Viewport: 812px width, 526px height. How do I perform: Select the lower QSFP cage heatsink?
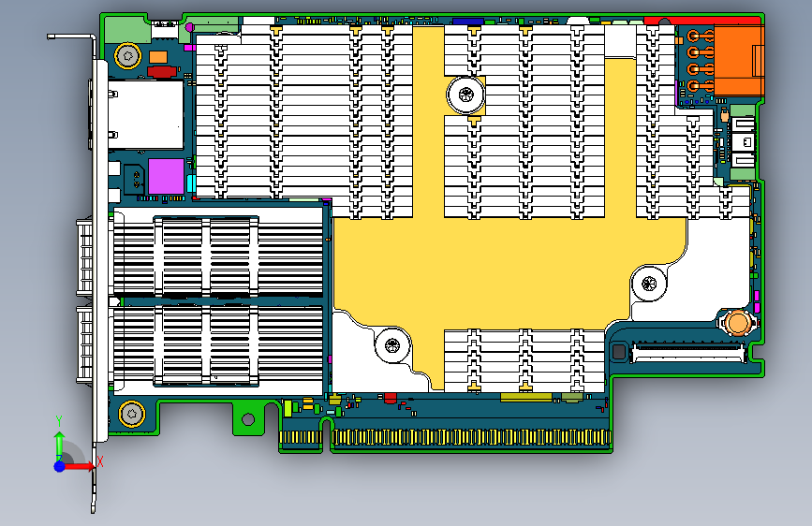click(x=217, y=345)
